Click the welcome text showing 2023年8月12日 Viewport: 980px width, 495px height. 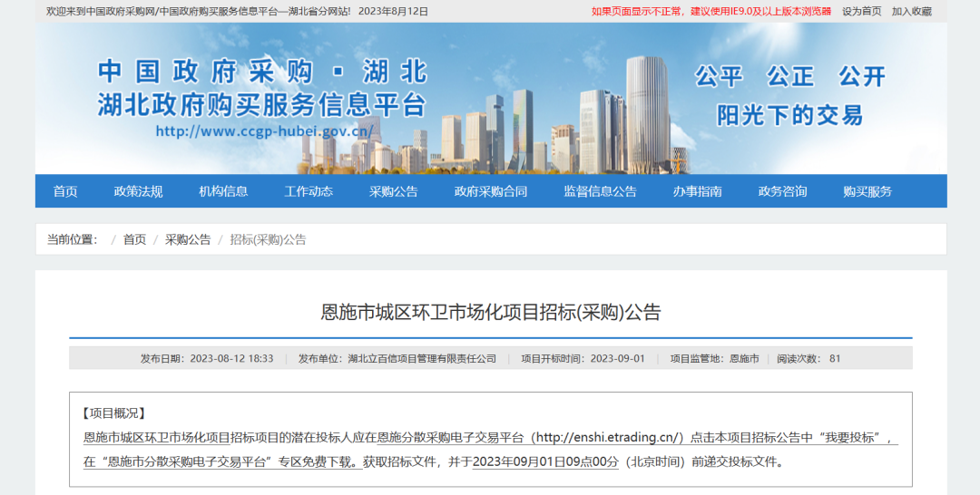point(237,11)
